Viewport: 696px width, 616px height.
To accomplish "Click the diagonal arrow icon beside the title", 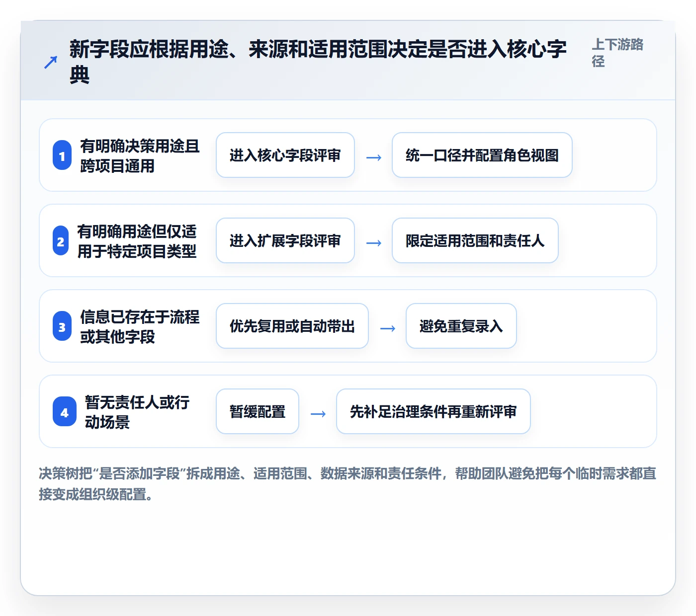I will 51,62.
